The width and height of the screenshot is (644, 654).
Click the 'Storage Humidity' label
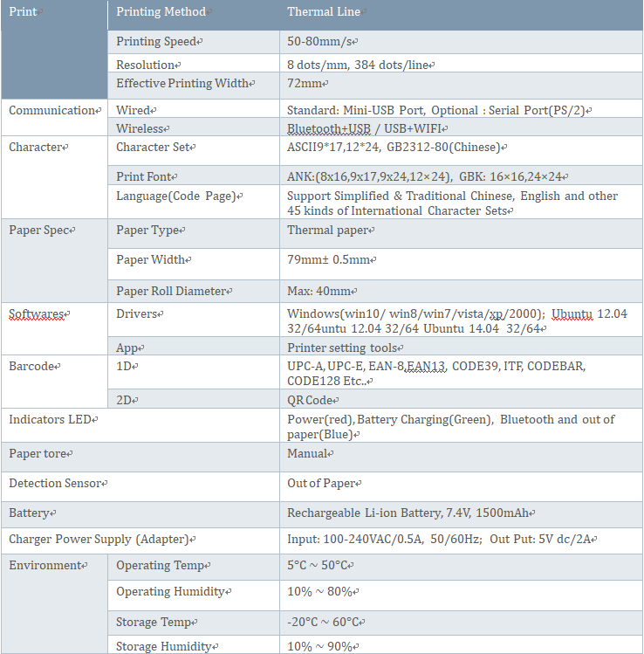coord(164,646)
